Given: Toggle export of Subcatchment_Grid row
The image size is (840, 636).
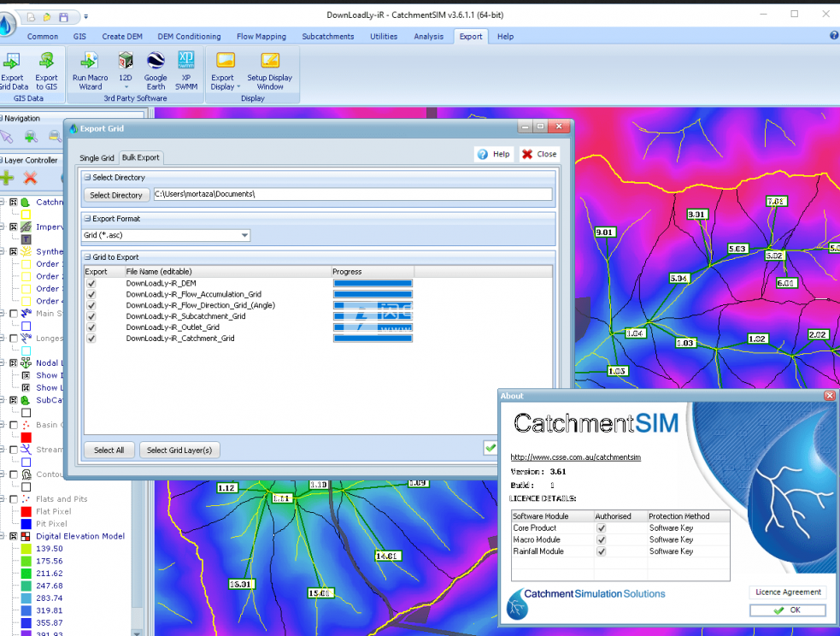Looking at the screenshot, I should point(91,316).
